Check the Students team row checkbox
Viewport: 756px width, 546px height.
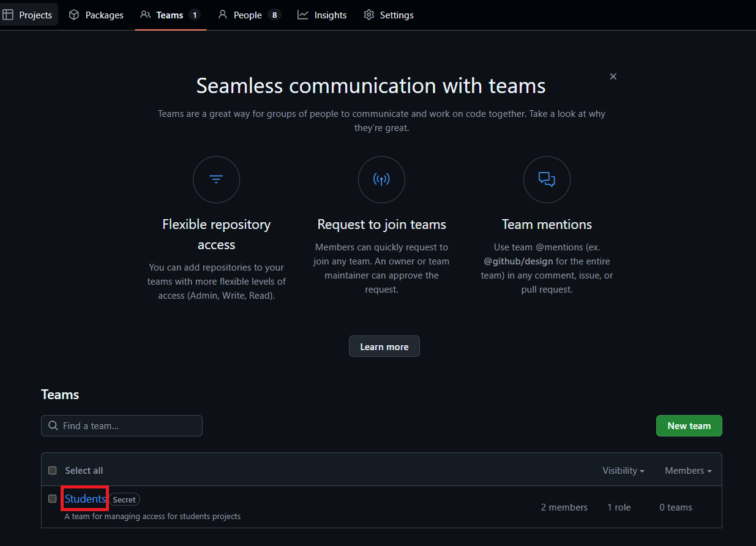coord(52,498)
